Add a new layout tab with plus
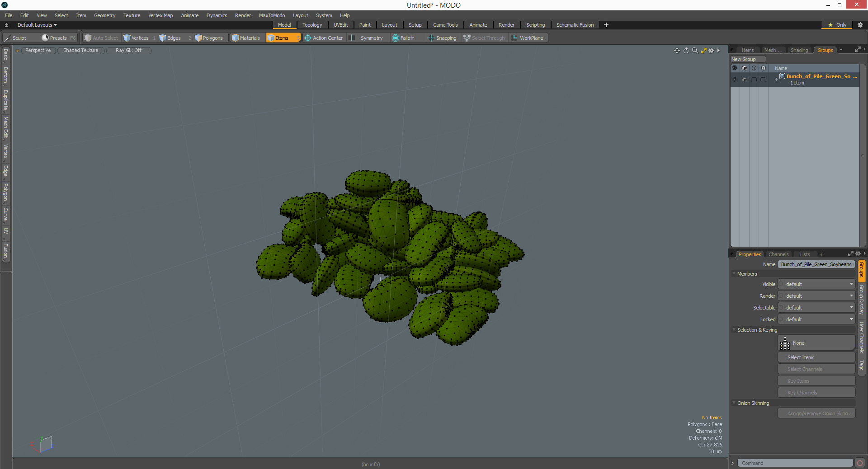 coord(606,25)
